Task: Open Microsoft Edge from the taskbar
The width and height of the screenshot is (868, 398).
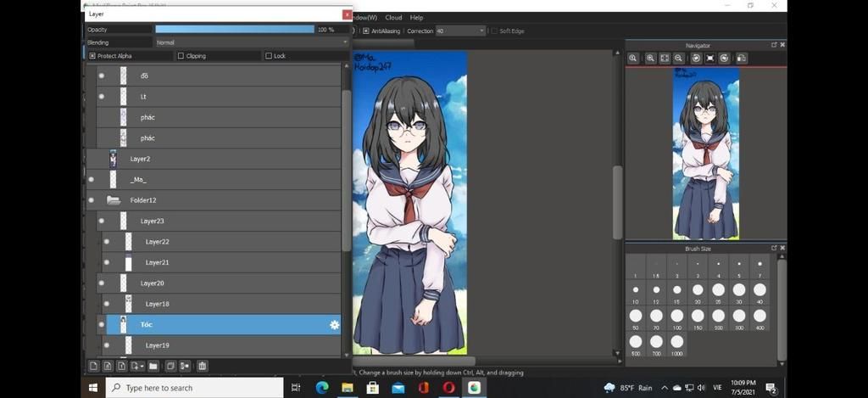Action: [322, 388]
